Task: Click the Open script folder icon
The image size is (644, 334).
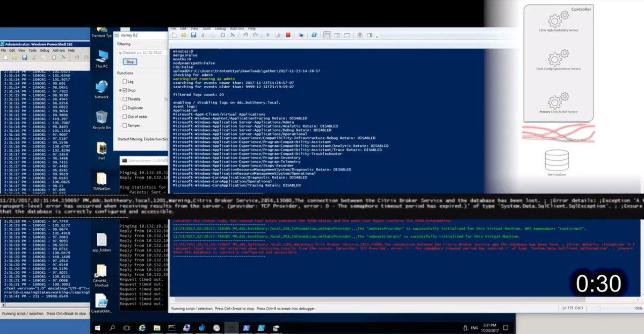Action: (184, 35)
